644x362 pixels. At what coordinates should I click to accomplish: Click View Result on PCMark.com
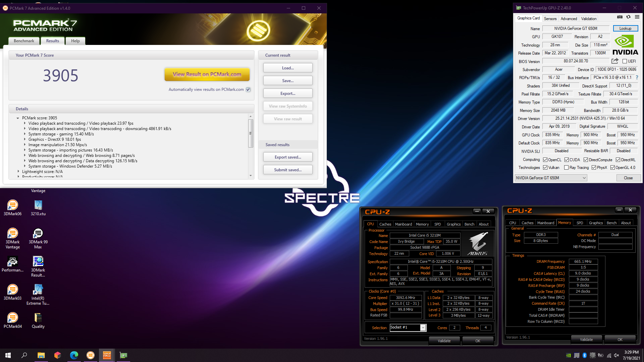pyautogui.click(x=207, y=74)
